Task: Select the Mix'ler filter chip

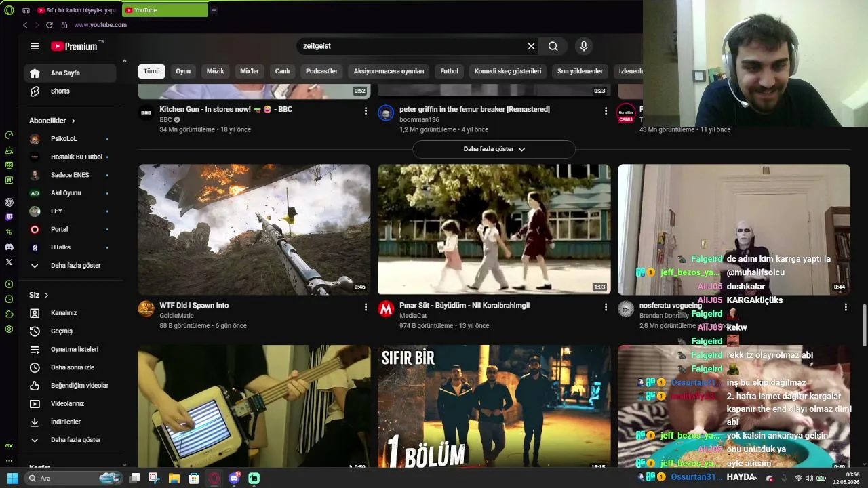Action: coord(250,71)
